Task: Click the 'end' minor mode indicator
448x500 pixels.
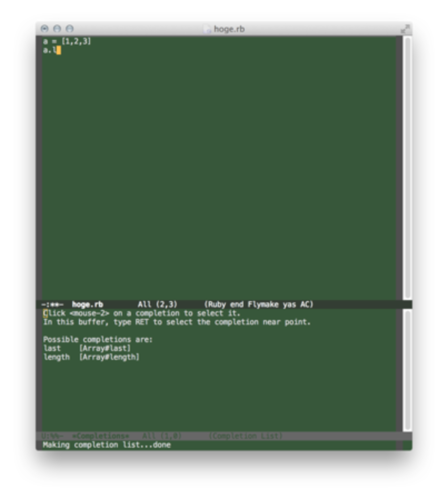Action: click(x=237, y=304)
